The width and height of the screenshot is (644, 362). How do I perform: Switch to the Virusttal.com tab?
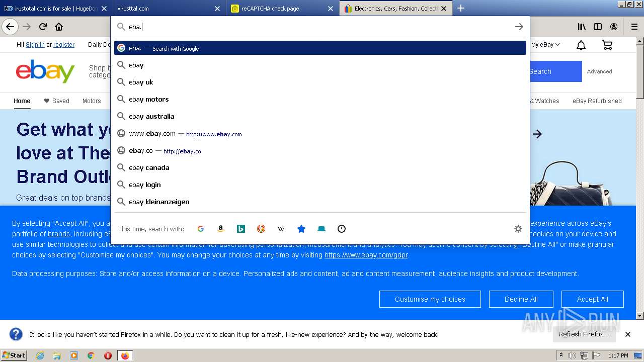169,9
